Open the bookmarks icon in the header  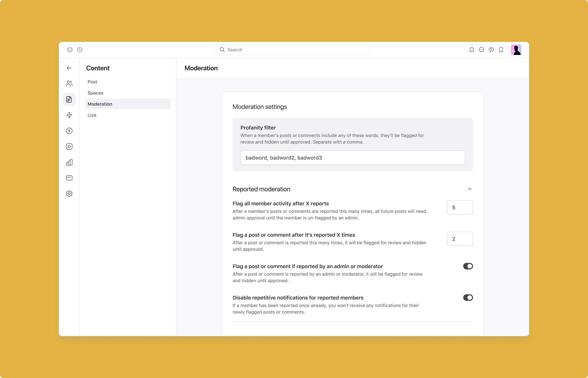501,50
